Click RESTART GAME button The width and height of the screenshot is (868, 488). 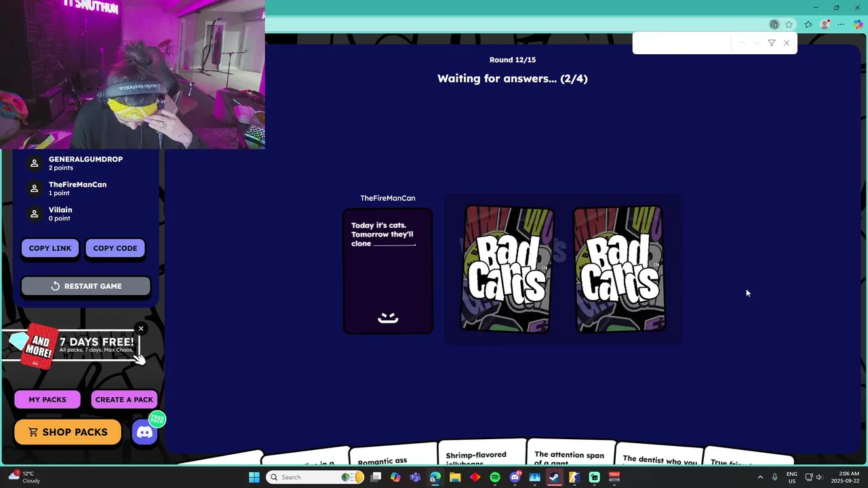point(85,286)
